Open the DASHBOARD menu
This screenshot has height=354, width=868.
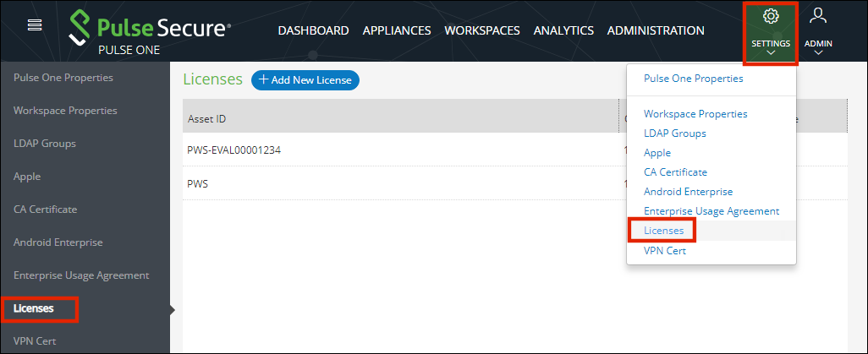click(313, 30)
